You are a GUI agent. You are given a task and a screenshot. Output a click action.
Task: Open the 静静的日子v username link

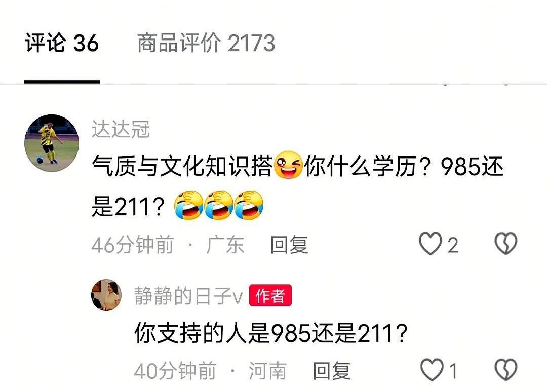188,296
